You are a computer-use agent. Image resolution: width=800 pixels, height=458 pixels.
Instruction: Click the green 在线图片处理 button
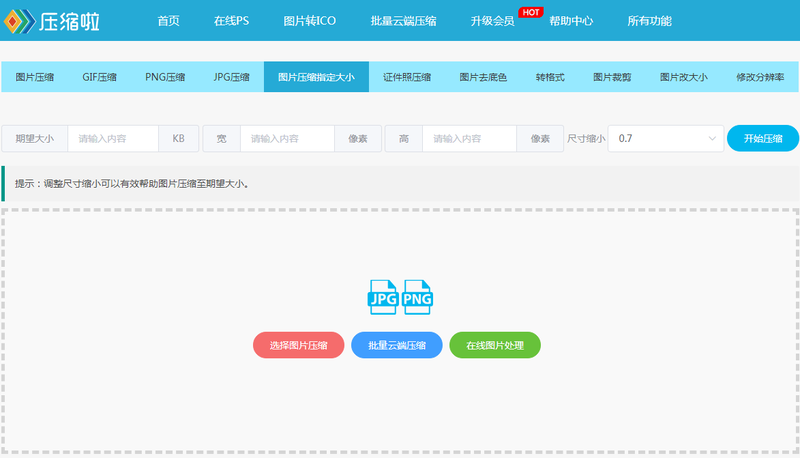pos(495,345)
